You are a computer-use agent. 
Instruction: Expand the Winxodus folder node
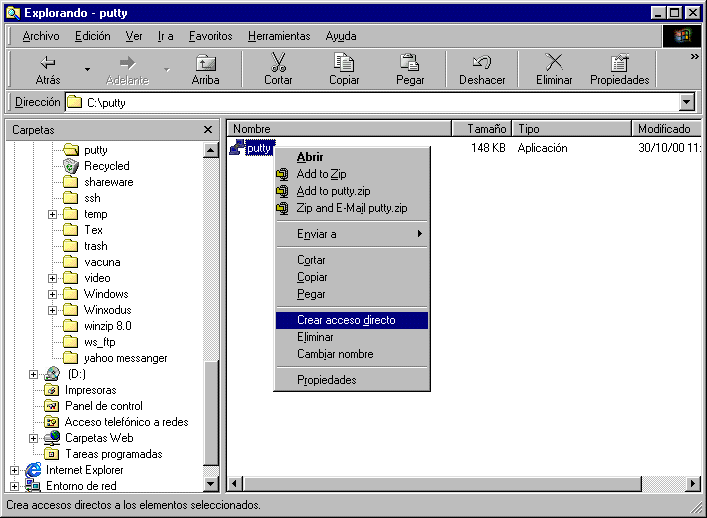[52, 310]
